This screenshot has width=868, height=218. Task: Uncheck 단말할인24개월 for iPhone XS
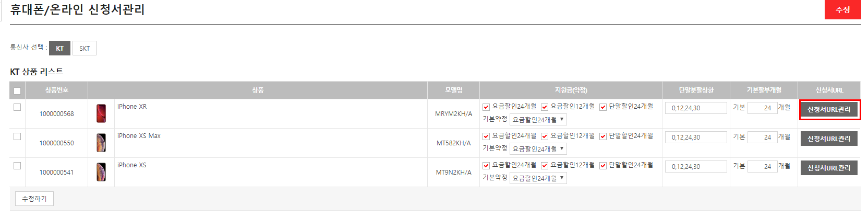click(603, 166)
